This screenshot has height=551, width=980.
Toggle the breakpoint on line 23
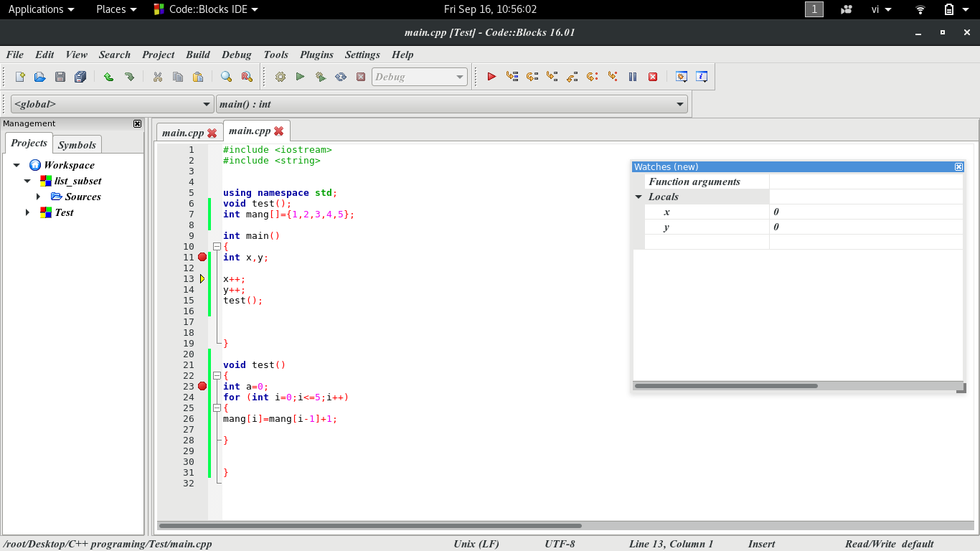202,386
